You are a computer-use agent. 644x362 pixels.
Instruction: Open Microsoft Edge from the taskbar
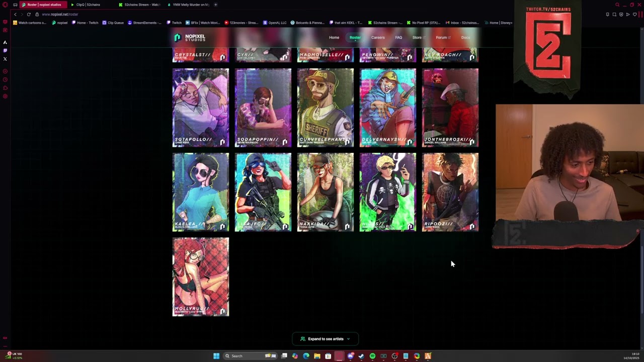tap(306, 356)
